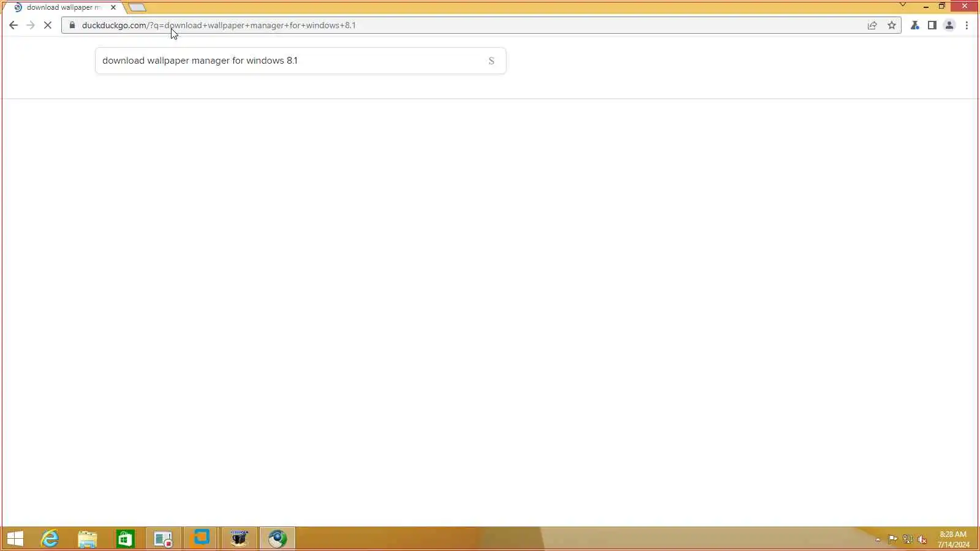Click the forward navigation arrow
Viewport: 980px width, 551px height.
(x=31, y=25)
